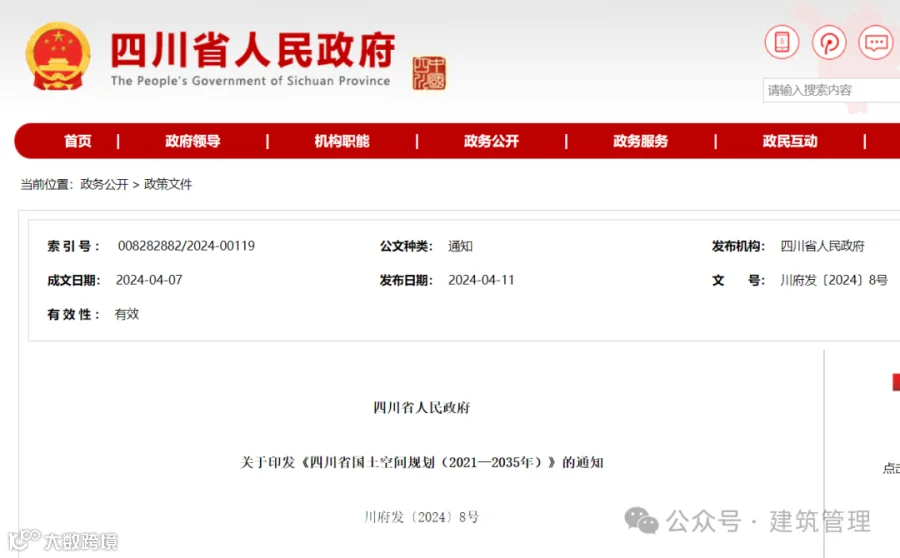Image resolution: width=900 pixels, height=558 pixels.
Task: Click the 政务公开 breadcrumb link
Action: click(104, 184)
